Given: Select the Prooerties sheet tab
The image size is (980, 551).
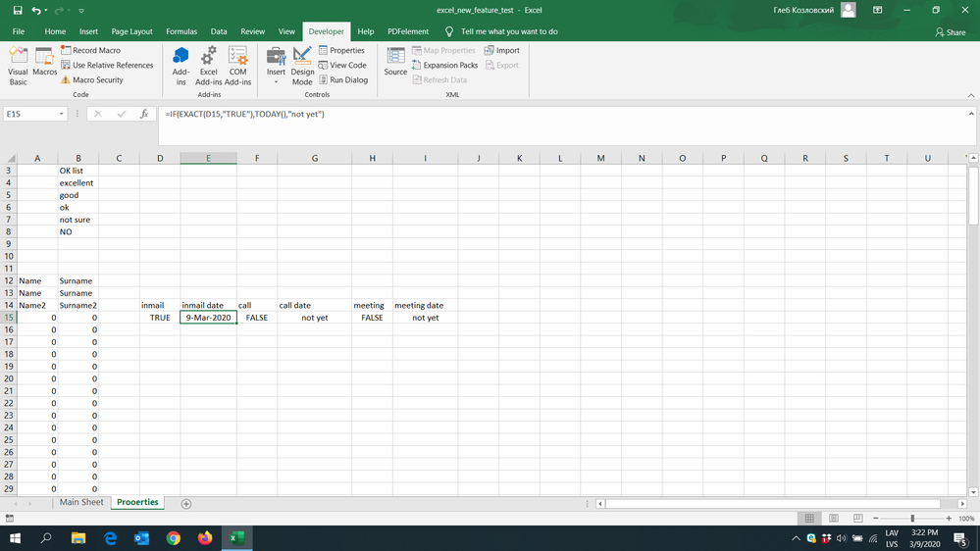Looking at the screenshot, I should [x=137, y=502].
